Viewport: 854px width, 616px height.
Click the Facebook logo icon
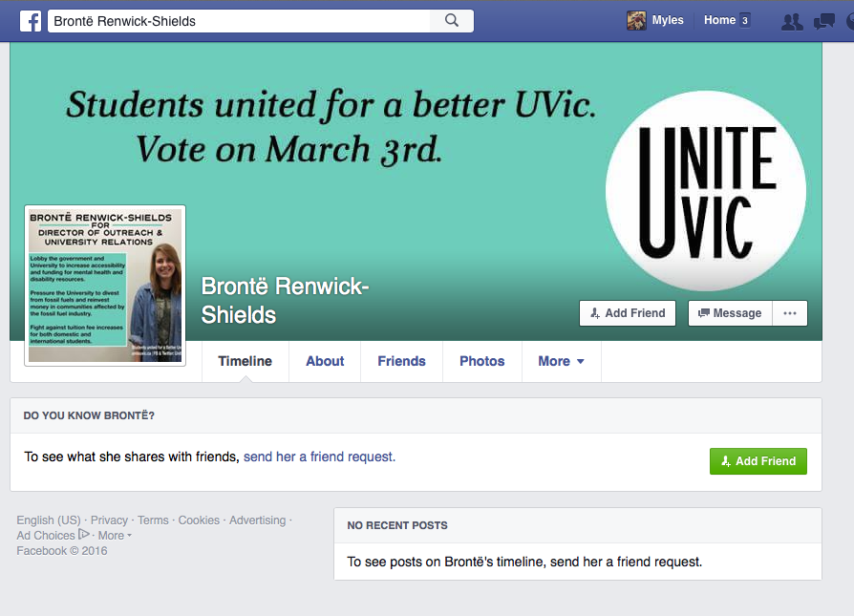31,20
